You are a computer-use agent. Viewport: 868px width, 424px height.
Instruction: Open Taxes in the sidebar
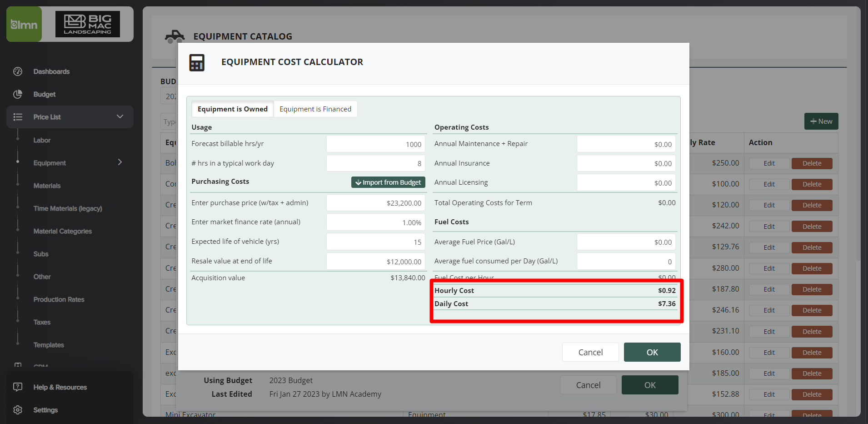(42, 322)
